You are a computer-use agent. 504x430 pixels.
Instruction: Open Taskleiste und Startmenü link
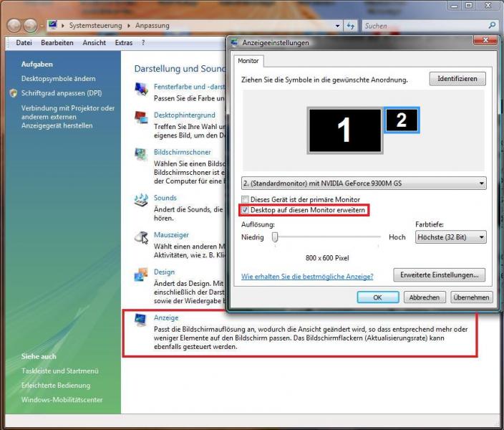tap(60, 371)
